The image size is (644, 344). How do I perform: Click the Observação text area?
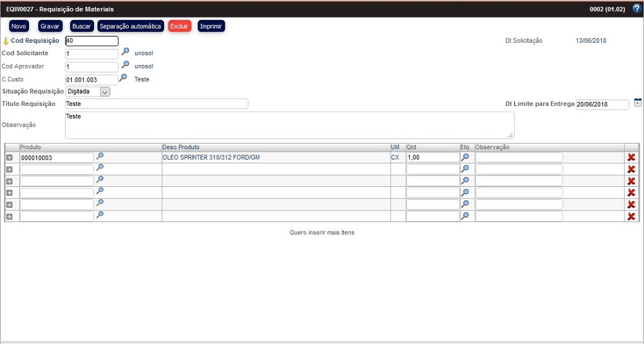290,125
